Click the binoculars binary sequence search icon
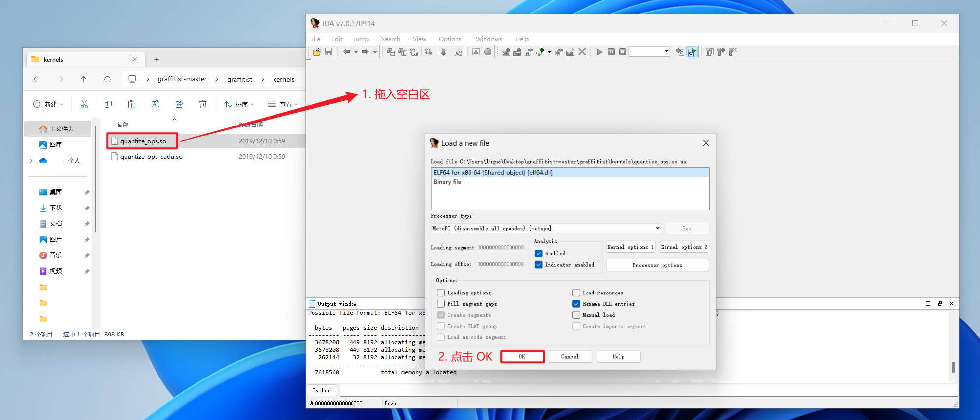This screenshot has height=420, width=980. [414, 52]
